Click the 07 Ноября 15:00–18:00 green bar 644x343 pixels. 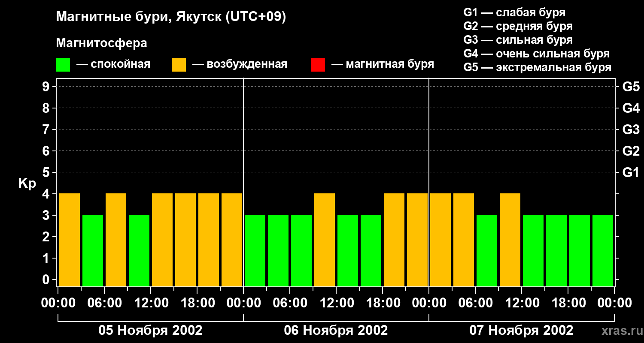556,250
